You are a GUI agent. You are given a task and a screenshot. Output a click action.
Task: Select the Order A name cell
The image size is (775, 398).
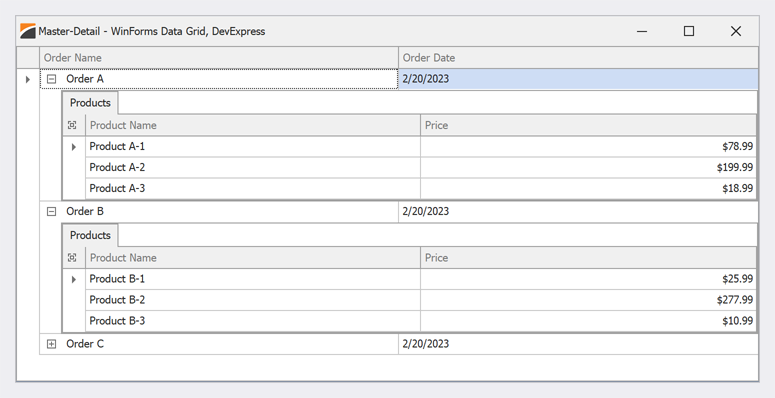click(x=219, y=79)
